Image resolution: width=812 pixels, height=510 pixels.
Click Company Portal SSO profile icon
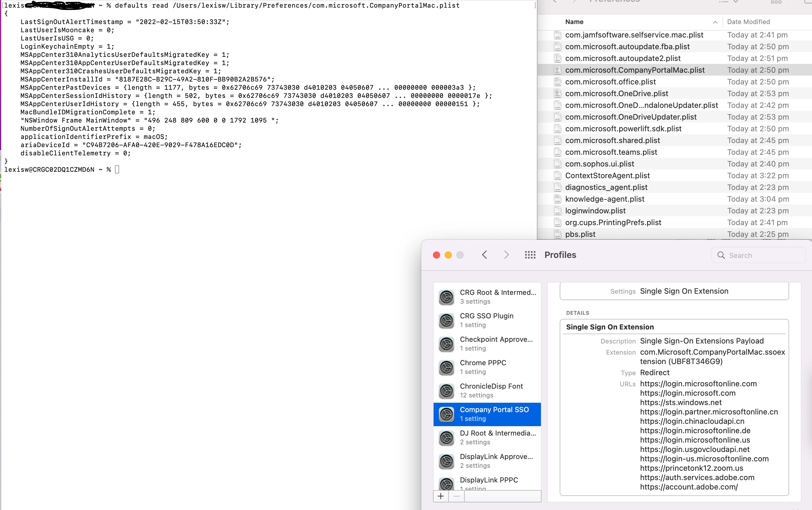(446, 414)
